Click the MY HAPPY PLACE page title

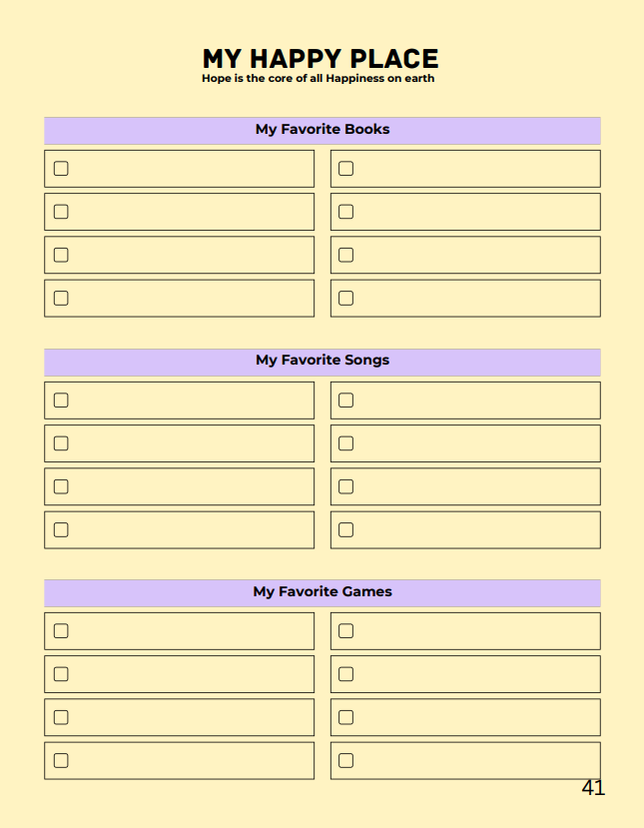[x=321, y=59]
